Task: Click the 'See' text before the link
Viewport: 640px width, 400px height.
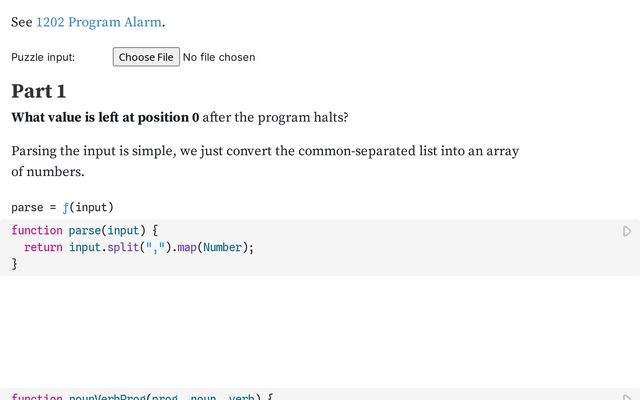Action: [21, 21]
